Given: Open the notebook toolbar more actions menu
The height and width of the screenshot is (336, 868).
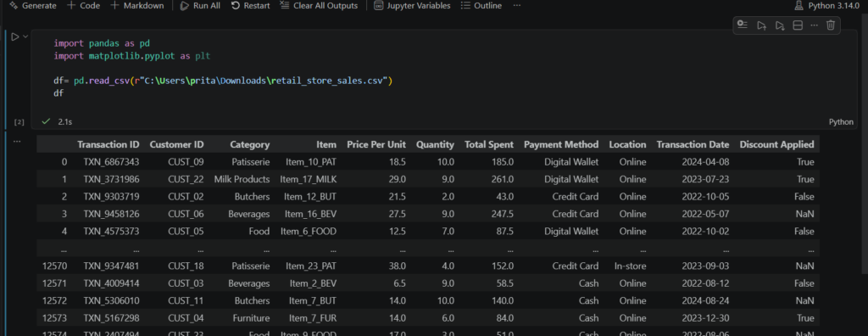Looking at the screenshot, I should click(x=516, y=6).
